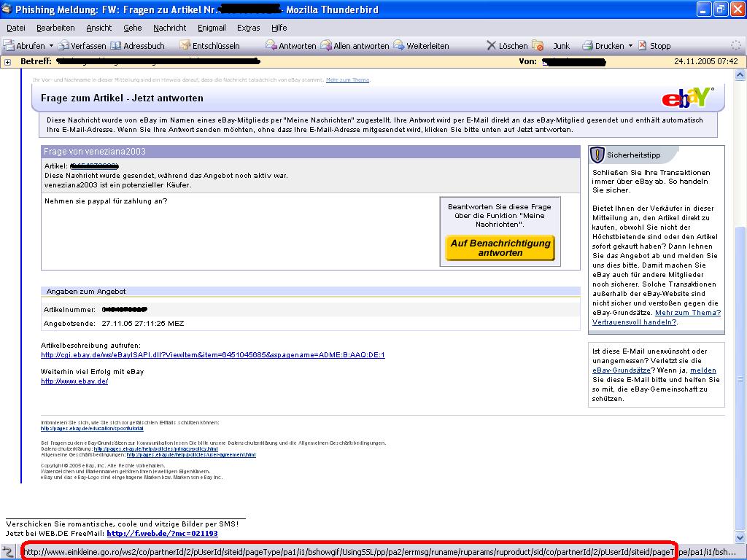The image size is (747, 560).
Task: Click the Entschlüsseln decrypt button
Action: 209,46
